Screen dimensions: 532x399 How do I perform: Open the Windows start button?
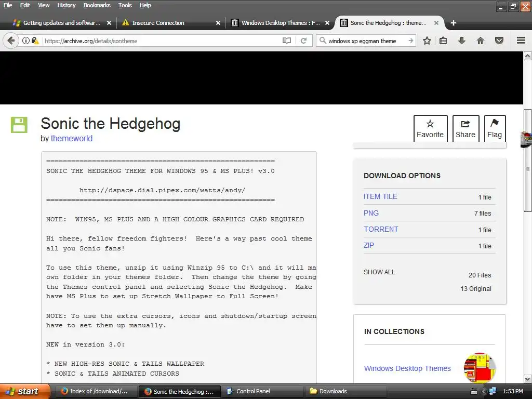click(25, 391)
